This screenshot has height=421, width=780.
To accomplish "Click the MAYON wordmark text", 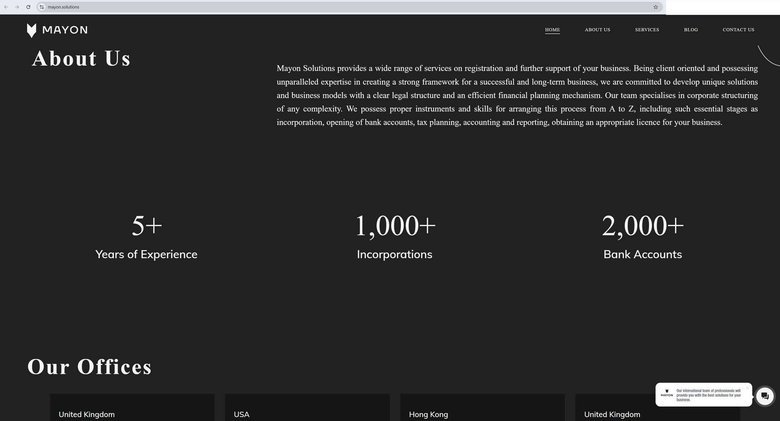I will [x=65, y=30].
